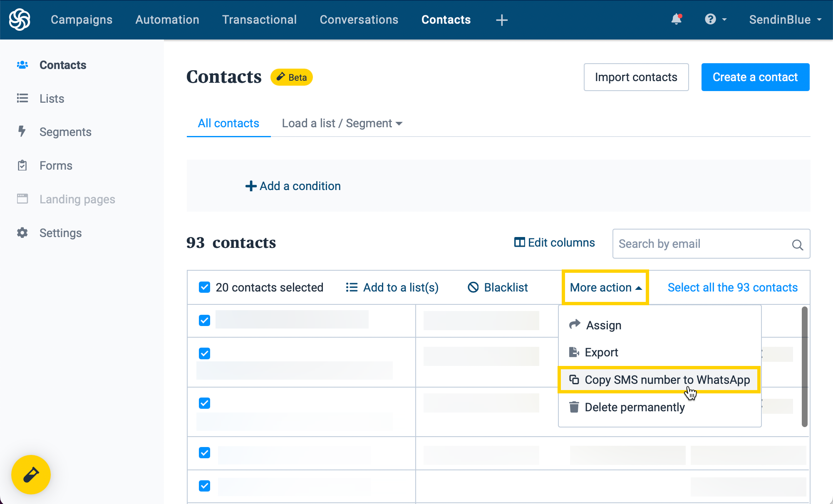Uncheck the second contact row checkbox
This screenshot has height=504, width=833.
[x=204, y=353]
